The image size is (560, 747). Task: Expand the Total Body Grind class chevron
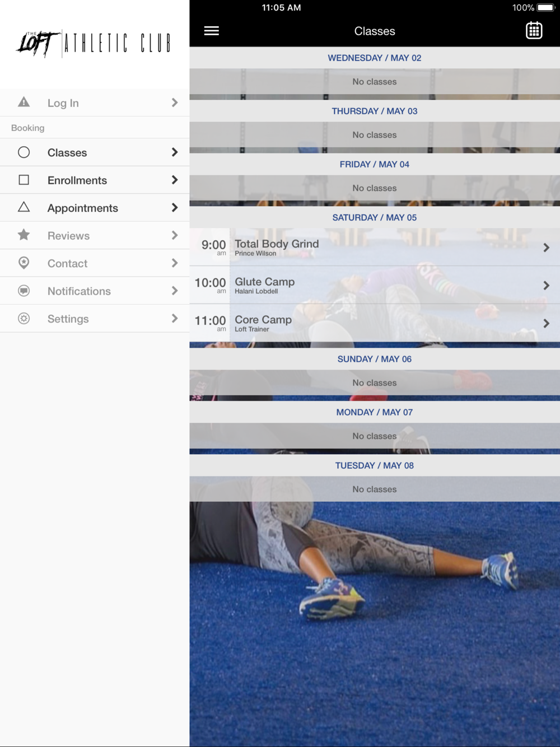(546, 248)
